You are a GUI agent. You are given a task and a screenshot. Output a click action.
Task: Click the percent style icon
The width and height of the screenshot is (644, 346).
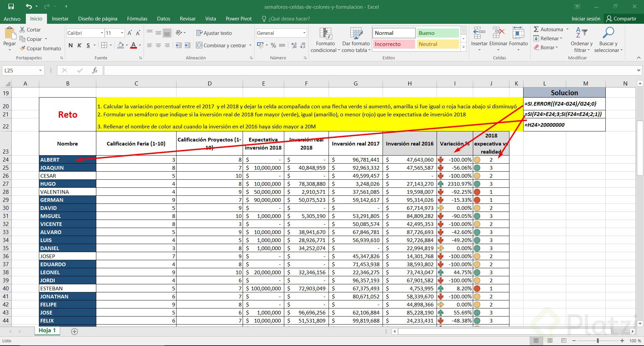[x=274, y=45]
